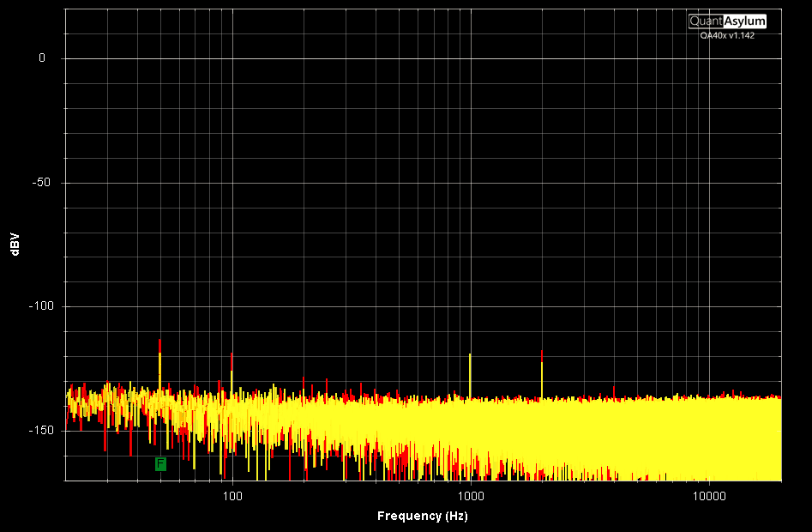812x532 pixels.
Task: Select the dBV vertical axis label
Action: click(x=15, y=245)
